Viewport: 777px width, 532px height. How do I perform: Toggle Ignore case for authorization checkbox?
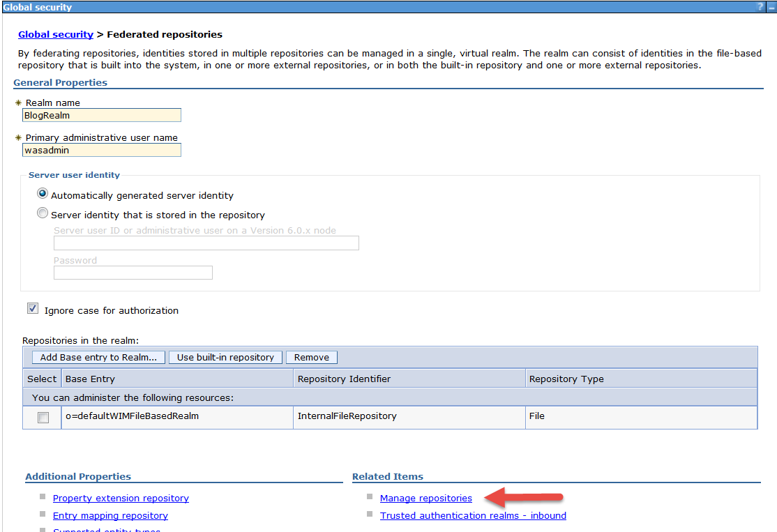pyautogui.click(x=33, y=308)
